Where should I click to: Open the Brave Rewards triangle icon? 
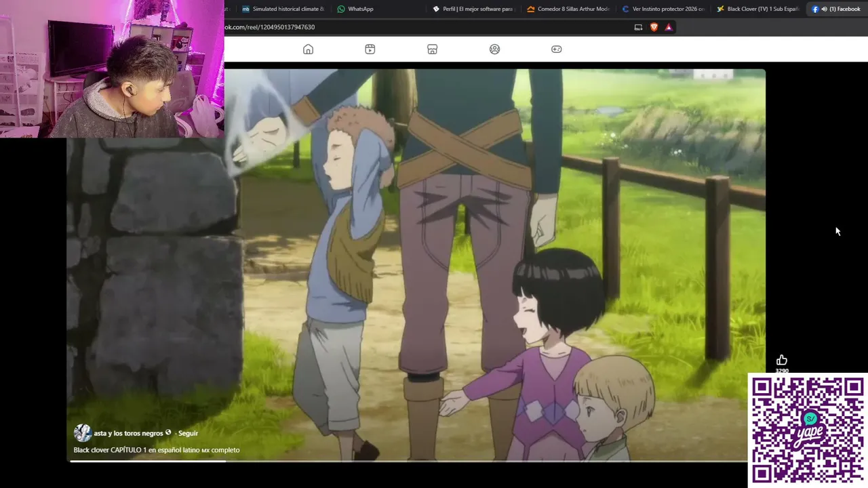pos(669,27)
